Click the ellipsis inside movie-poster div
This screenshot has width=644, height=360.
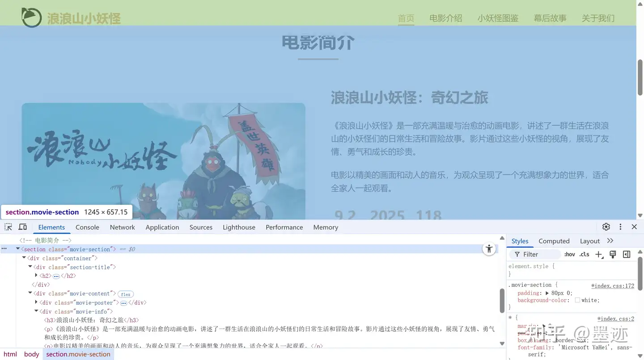click(123, 303)
